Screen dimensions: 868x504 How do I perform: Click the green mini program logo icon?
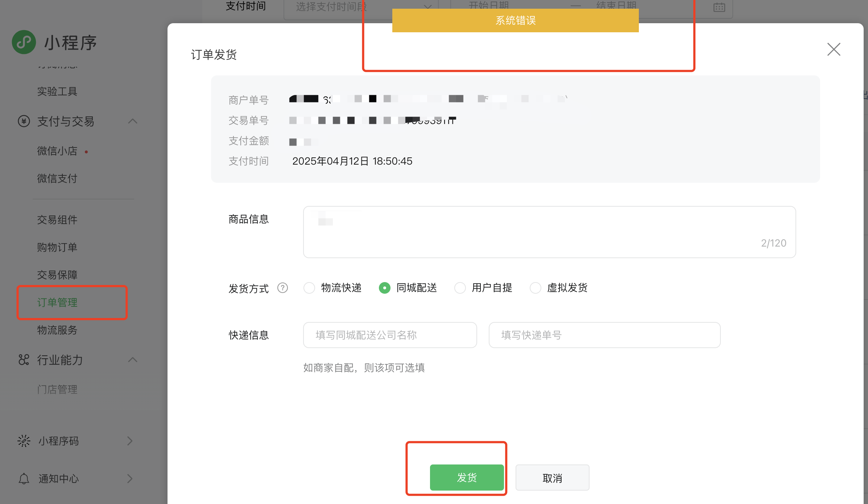pos(24,42)
